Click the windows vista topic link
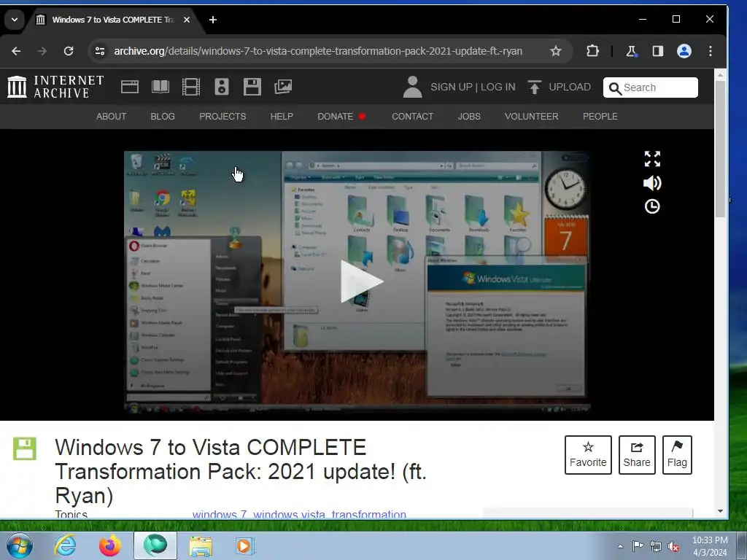The height and width of the screenshot is (560, 747). pyautogui.click(x=289, y=514)
